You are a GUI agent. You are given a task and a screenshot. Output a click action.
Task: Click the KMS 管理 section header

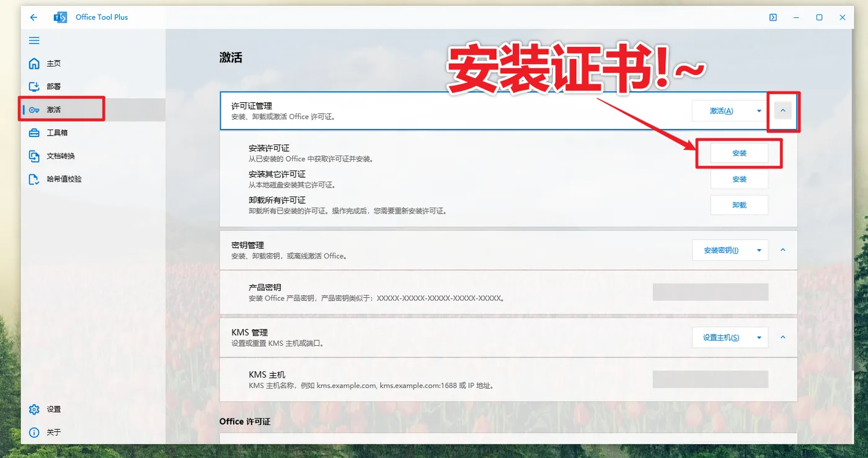pos(508,338)
